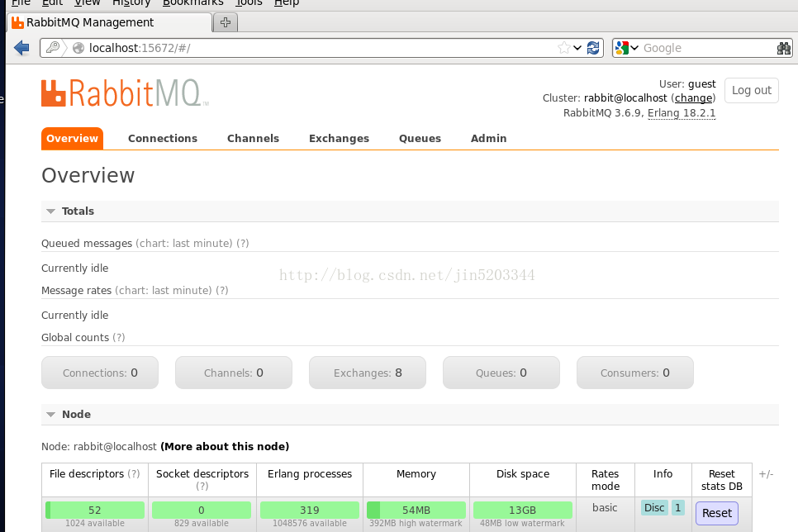The image size is (798, 532).
Task: Open help for Global counts
Action: pyautogui.click(x=119, y=338)
